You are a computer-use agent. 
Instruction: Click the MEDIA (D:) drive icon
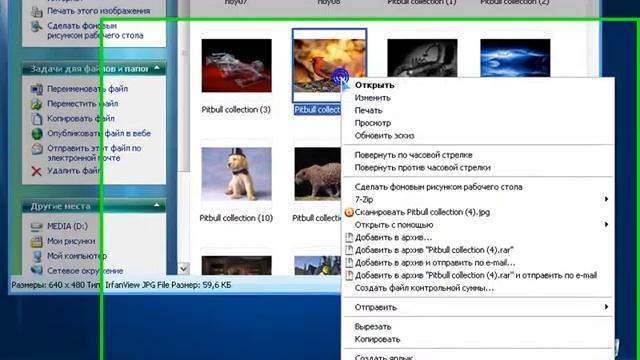click(x=37, y=226)
